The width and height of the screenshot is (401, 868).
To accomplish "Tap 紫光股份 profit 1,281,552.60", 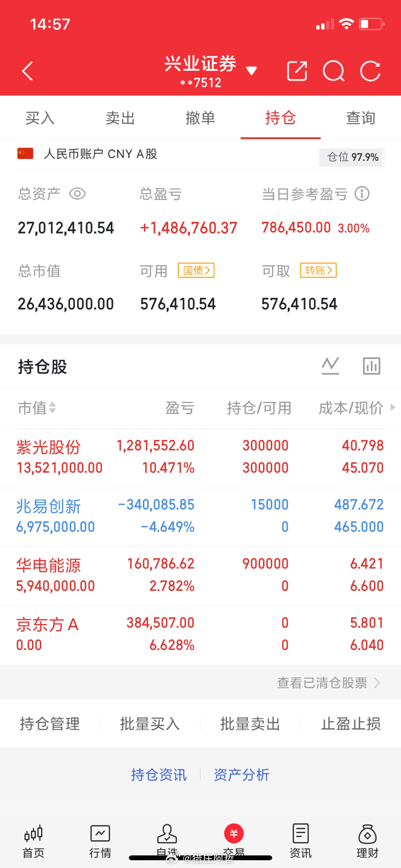I will [x=155, y=445].
